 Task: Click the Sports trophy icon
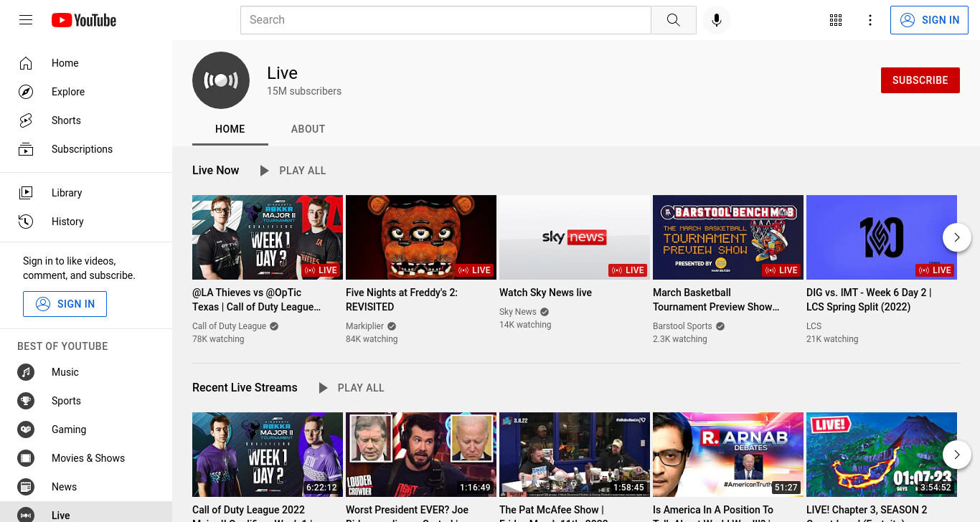pyautogui.click(x=26, y=401)
